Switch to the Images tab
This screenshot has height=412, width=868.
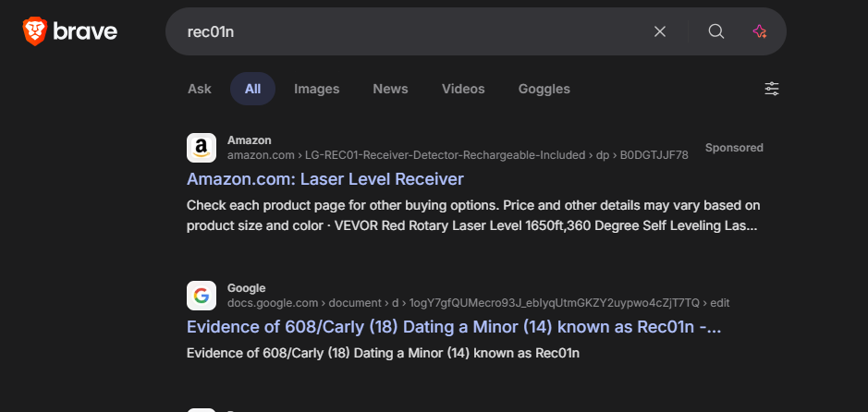[x=316, y=89]
